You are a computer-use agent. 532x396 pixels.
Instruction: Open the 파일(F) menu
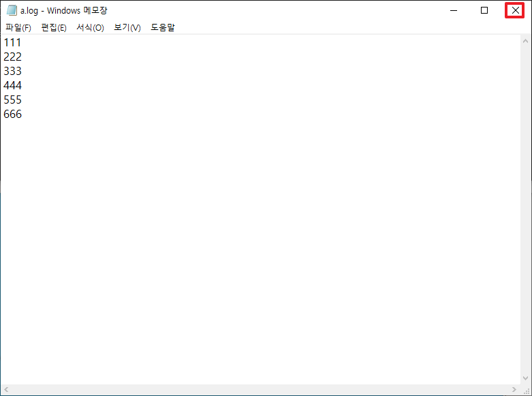18,27
